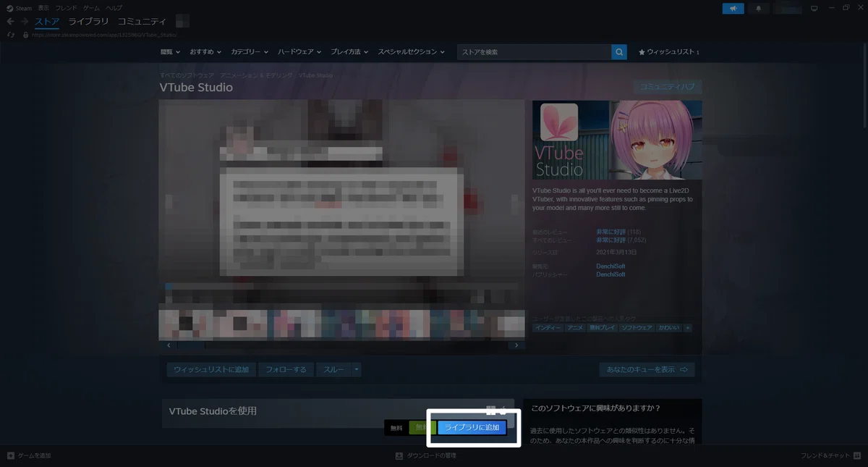
Task: Reload the page with the refresh icon
Action: 10,35
